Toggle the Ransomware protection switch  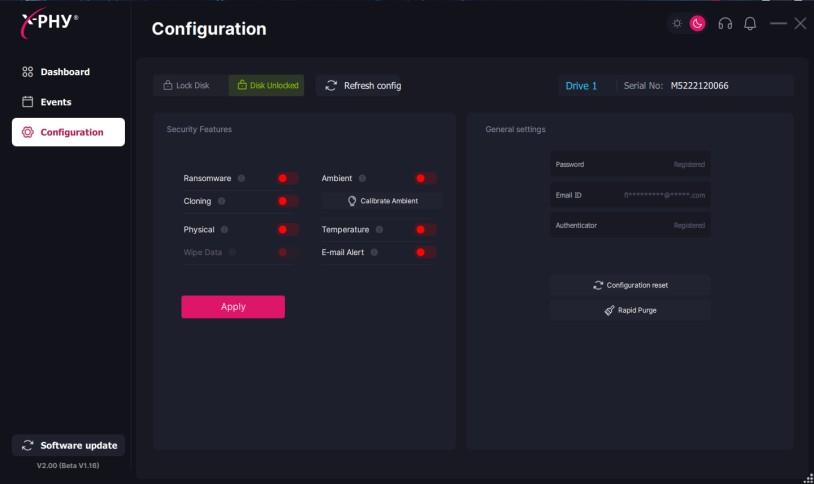pyautogui.click(x=287, y=178)
